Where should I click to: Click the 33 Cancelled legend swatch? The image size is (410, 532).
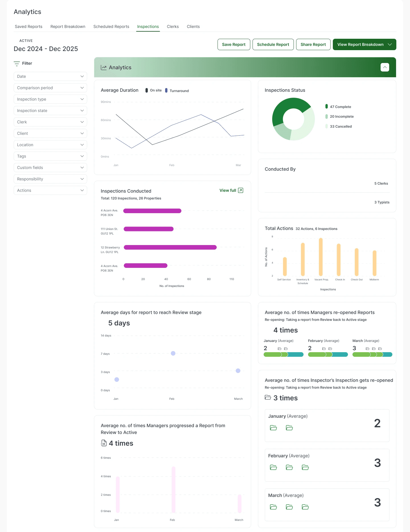pos(327,126)
